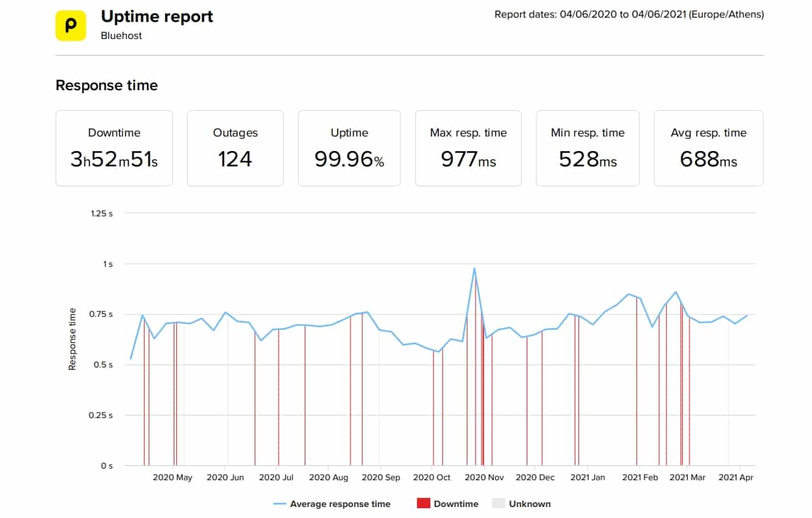Click the 2020 Jul axis label
Viewport: 812px width, 518px height.
(x=276, y=477)
